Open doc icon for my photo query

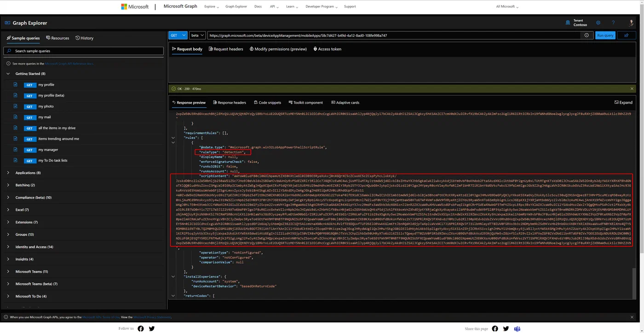[x=15, y=106]
